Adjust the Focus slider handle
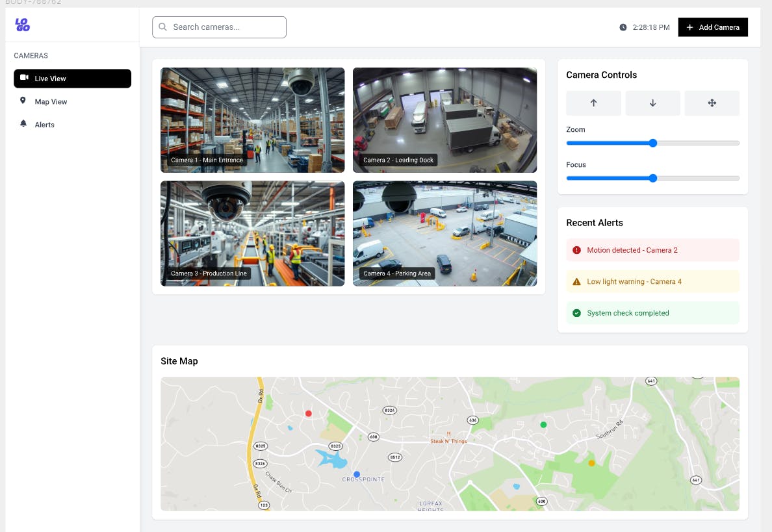 653,178
